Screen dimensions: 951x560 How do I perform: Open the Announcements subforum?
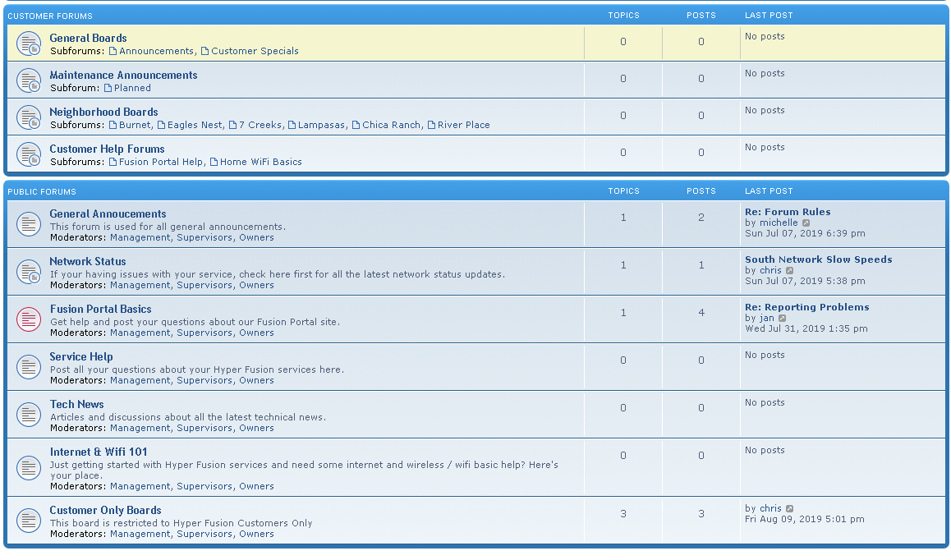157,51
